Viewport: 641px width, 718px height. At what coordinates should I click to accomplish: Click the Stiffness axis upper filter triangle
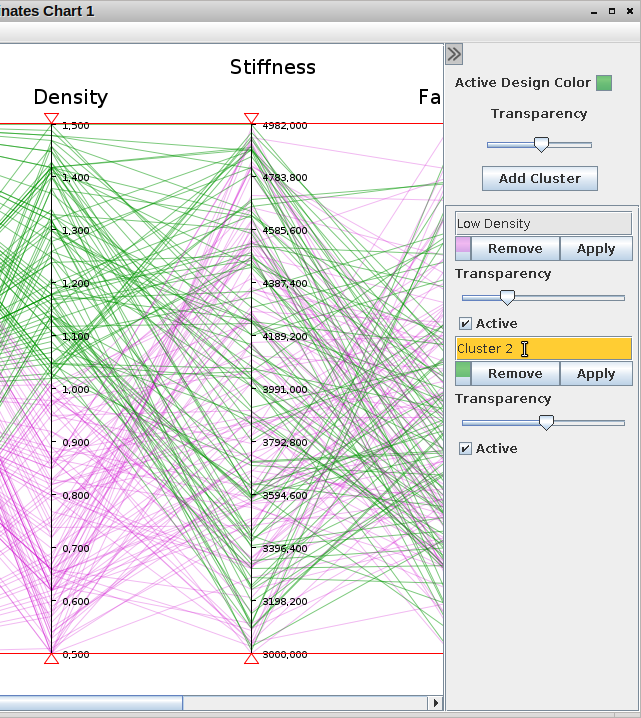[251, 119]
